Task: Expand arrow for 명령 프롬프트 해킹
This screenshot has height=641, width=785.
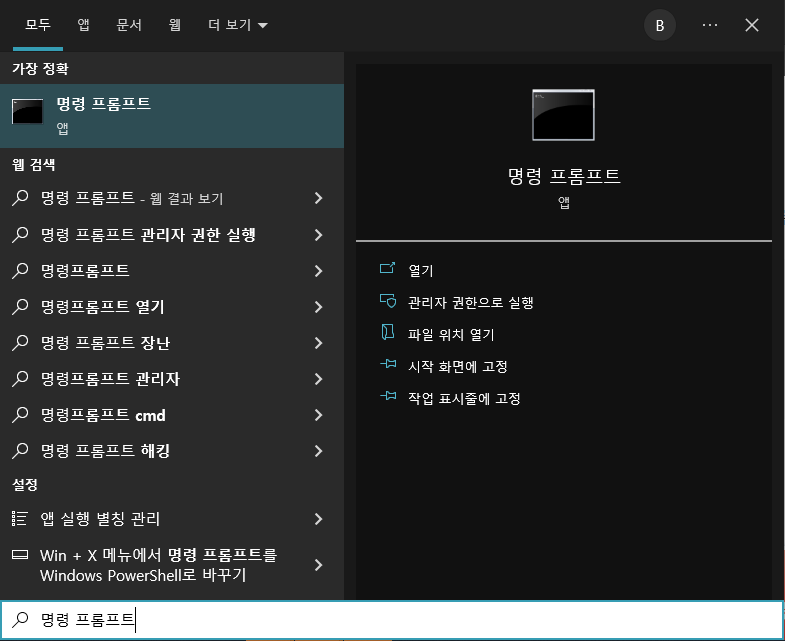Action: tap(318, 451)
